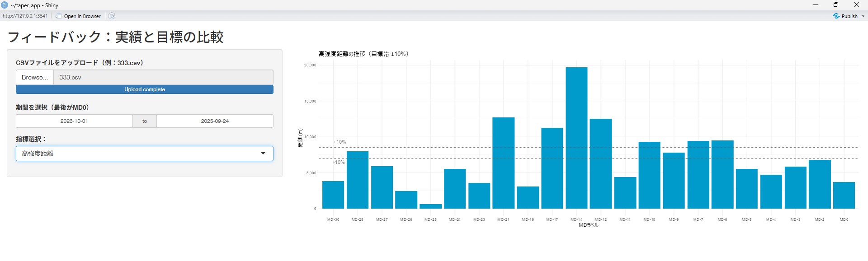
Task: Click the Upload complete progress bar
Action: pyautogui.click(x=145, y=89)
